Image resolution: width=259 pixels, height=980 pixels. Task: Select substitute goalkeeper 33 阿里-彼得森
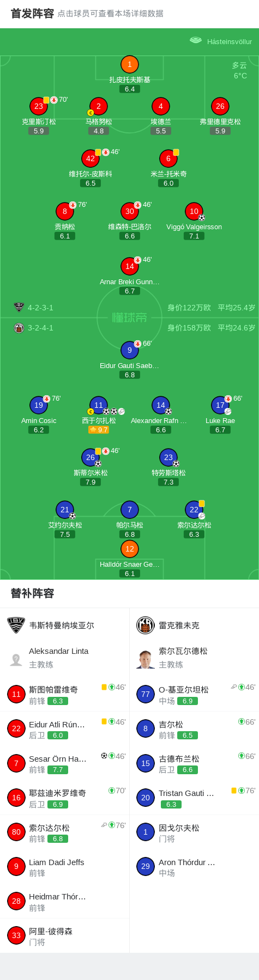[x=65, y=936]
